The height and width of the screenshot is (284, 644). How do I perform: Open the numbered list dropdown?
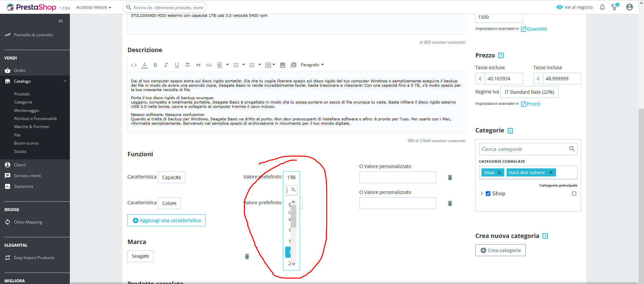click(255, 65)
